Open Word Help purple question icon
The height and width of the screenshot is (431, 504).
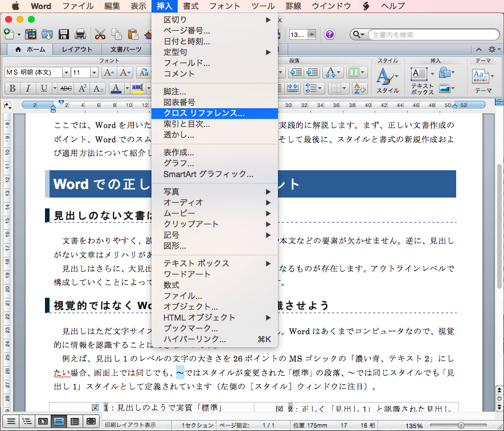330,34
